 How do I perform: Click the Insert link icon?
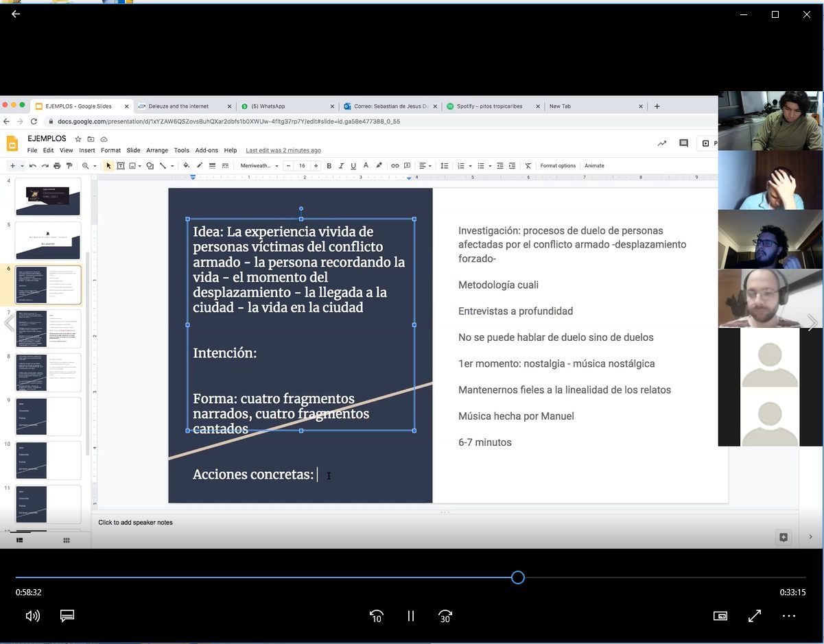pos(395,166)
